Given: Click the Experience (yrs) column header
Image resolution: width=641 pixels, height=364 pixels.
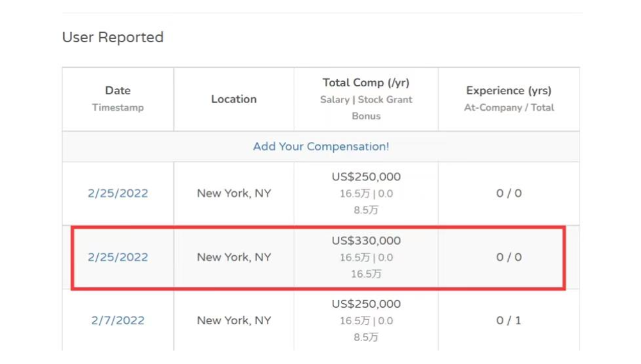Looking at the screenshot, I should coord(509,91).
